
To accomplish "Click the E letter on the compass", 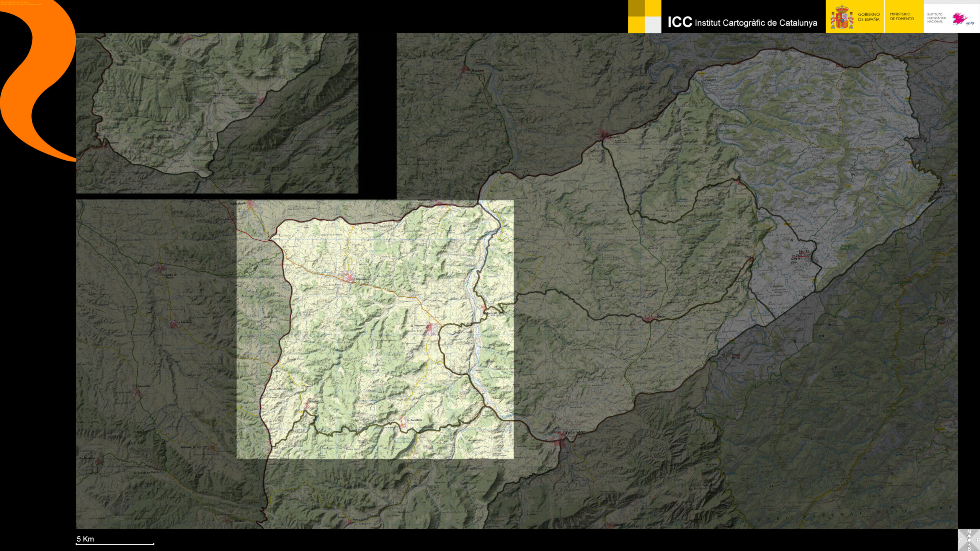I will (978, 540).
